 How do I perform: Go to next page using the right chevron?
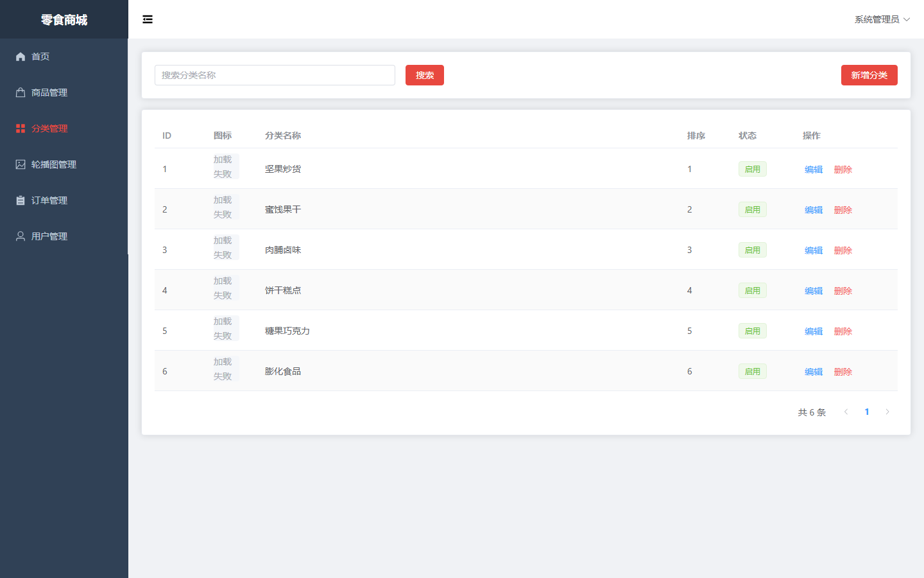tap(887, 412)
